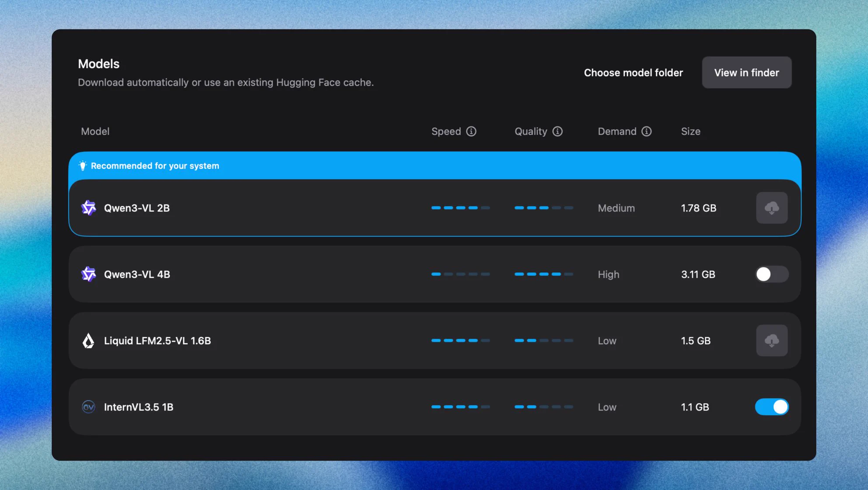Click the Recommended for your system label
The image size is (868, 490).
coord(155,166)
